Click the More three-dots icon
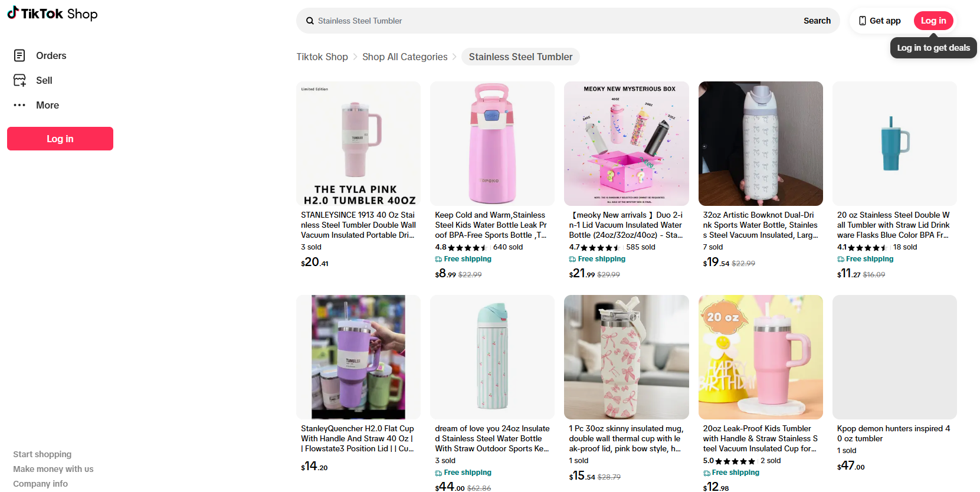Viewport: 980px width, 492px height. (19, 105)
